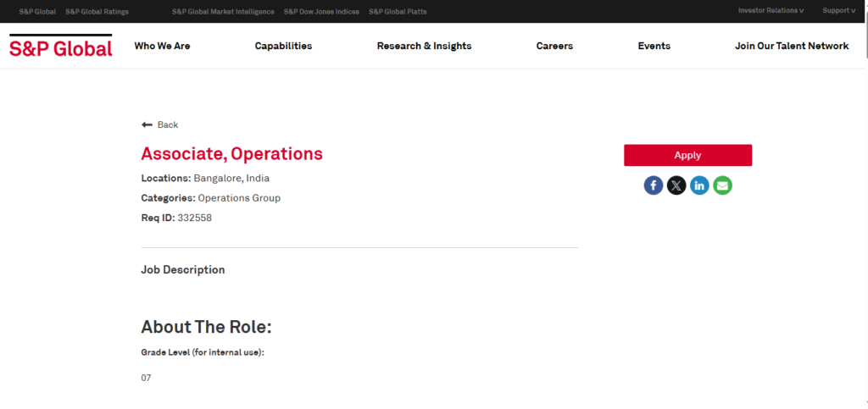Viewport: 868px width, 409px height.
Task: Click the S&P Global red logo
Action: [x=61, y=46]
